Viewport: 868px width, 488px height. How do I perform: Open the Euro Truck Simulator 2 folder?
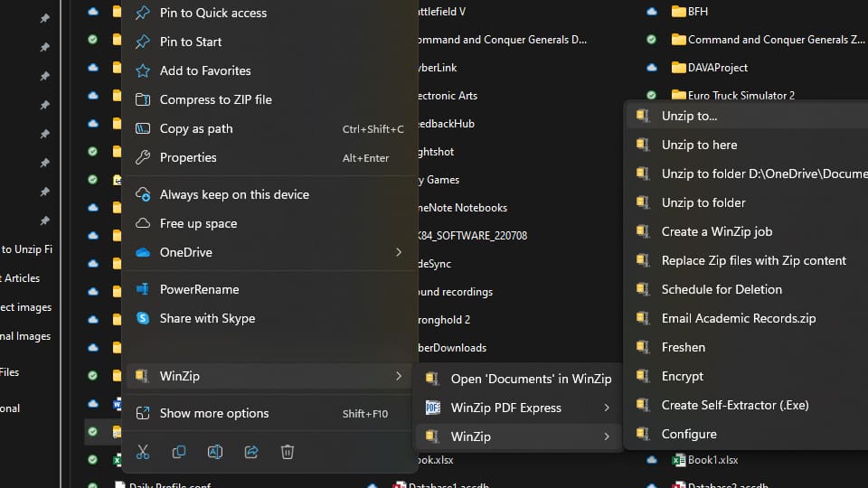click(741, 95)
